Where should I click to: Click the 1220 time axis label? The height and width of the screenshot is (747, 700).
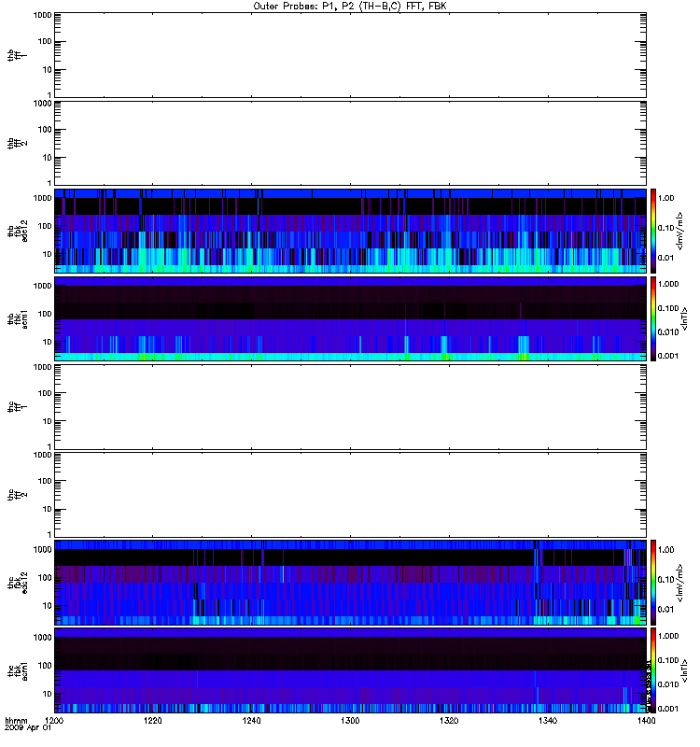tap(152, 720)
